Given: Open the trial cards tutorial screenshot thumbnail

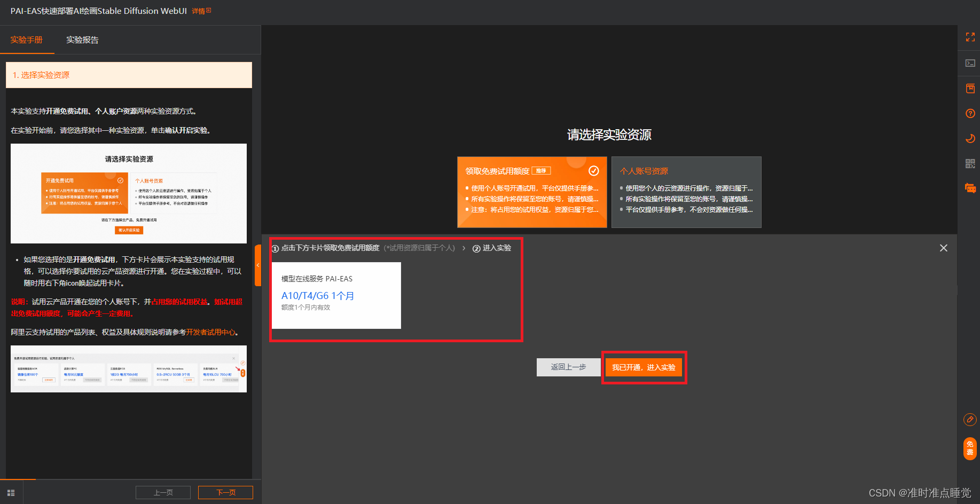Looking at the screenshot, I should coord(129,369).
